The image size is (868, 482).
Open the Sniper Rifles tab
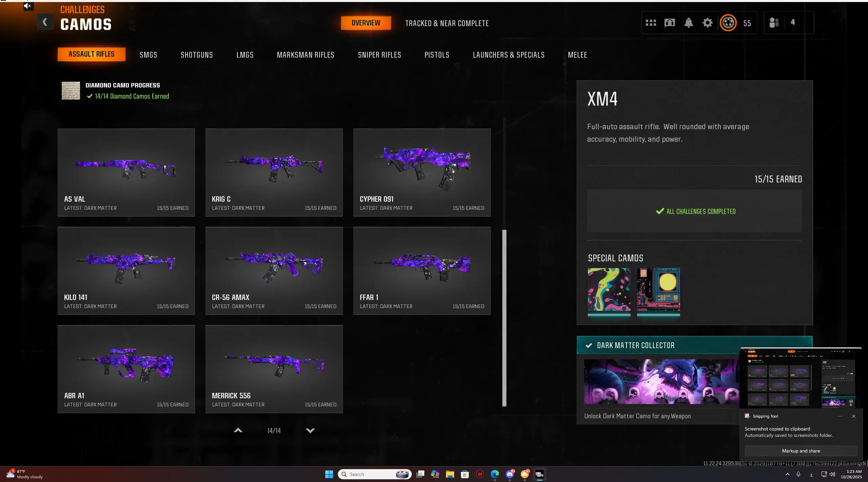pyautogui.click(x=379, y=55)
